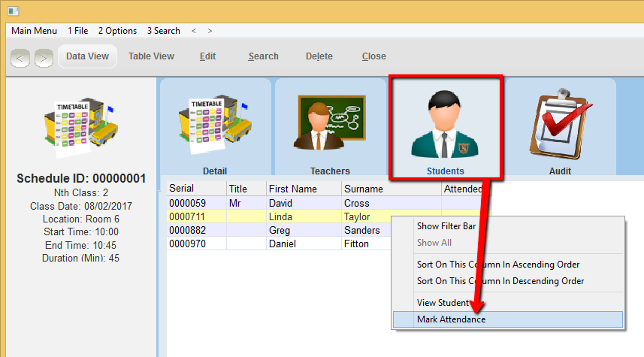Image resolution: width=644 pixels, height=357 pixels.
Task: Go back with the left arrow button
Action: tap(20, 57)
